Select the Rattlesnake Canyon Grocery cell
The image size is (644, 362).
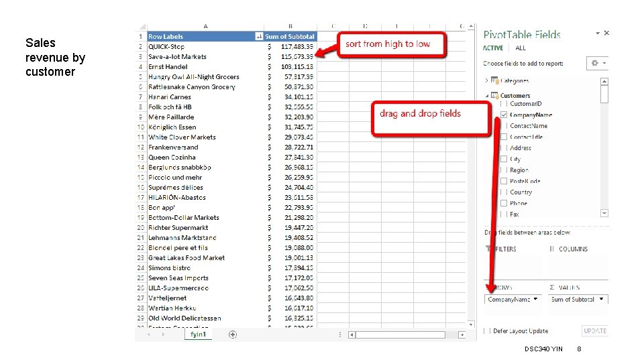[x=205, y=87]
